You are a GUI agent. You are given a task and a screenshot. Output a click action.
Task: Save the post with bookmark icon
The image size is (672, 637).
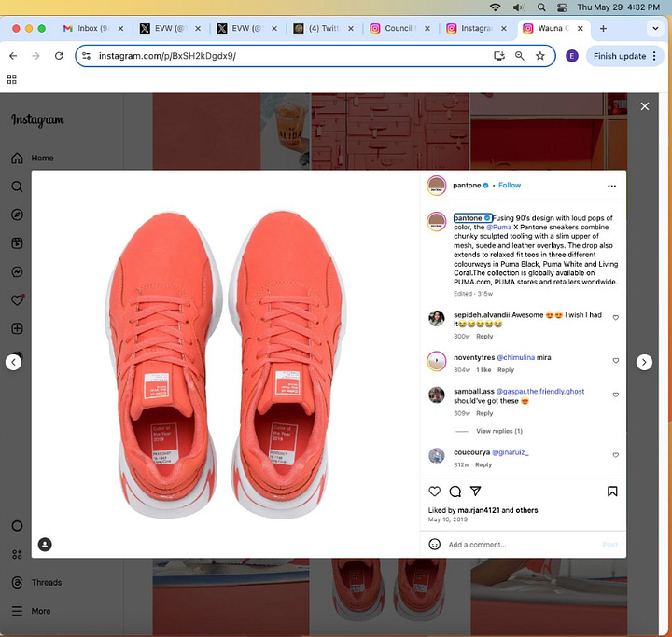(612, 492)
